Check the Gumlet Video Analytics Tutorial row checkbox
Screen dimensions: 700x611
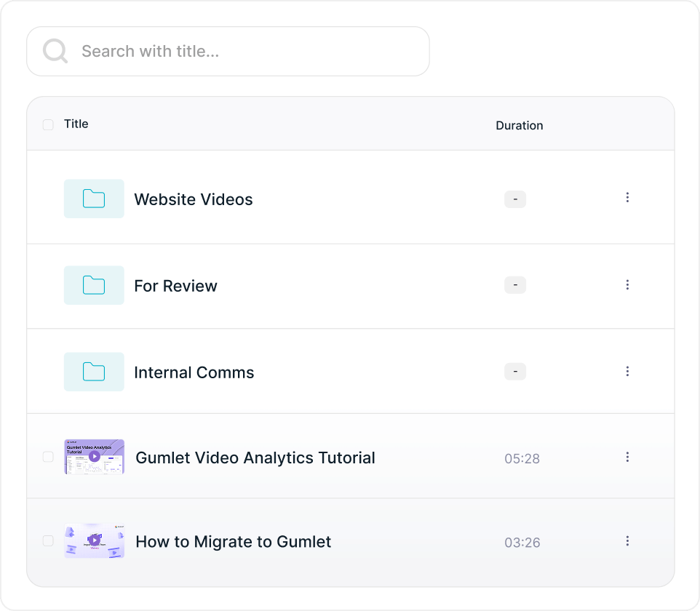48,457
